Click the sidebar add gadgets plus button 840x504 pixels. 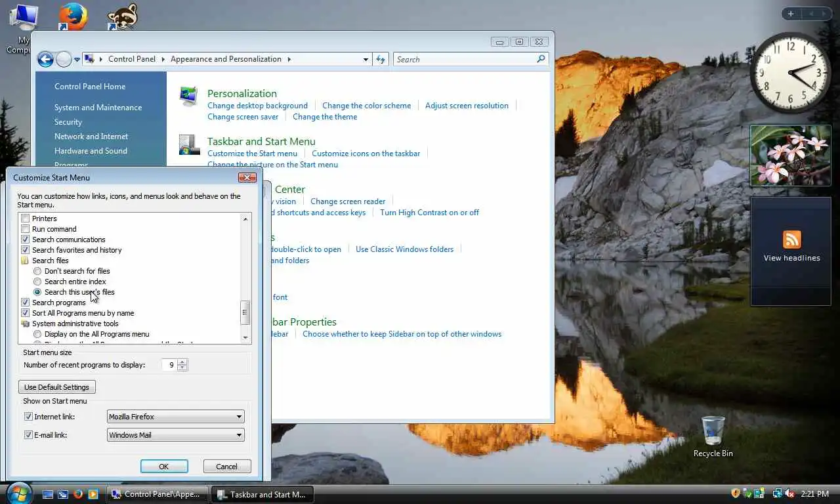click(x=791, y=14)
